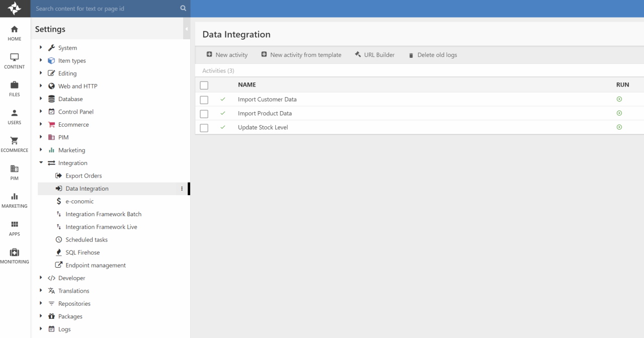Run the Update Stock Level activity
Image resolution: width=644 pixels, height=338 pixels.
[619, 127]
